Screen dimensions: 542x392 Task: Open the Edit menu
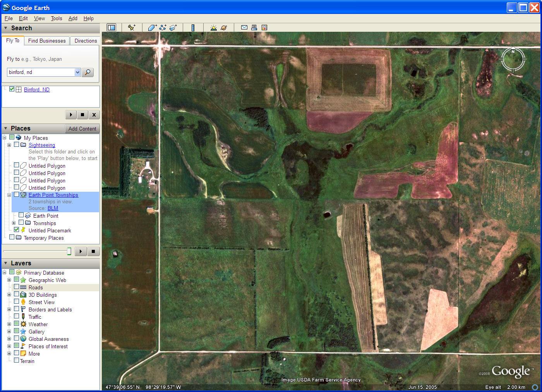pos(23,18)
